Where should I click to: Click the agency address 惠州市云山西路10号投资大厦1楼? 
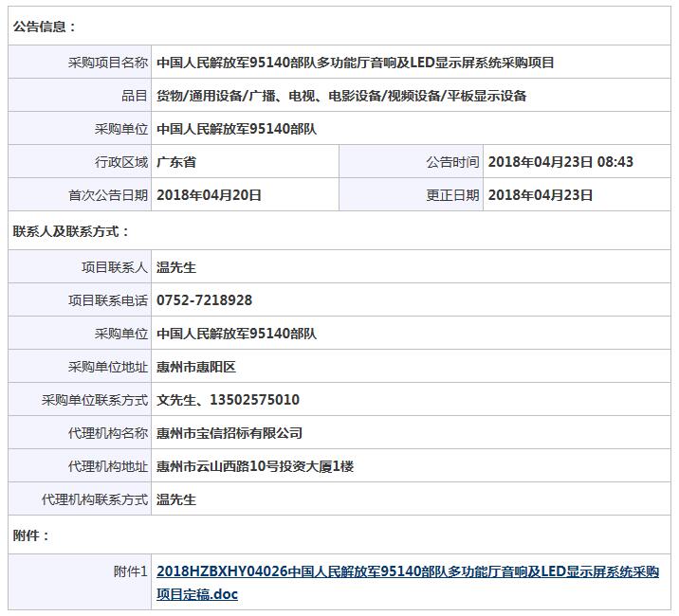[x=255, y=466]
